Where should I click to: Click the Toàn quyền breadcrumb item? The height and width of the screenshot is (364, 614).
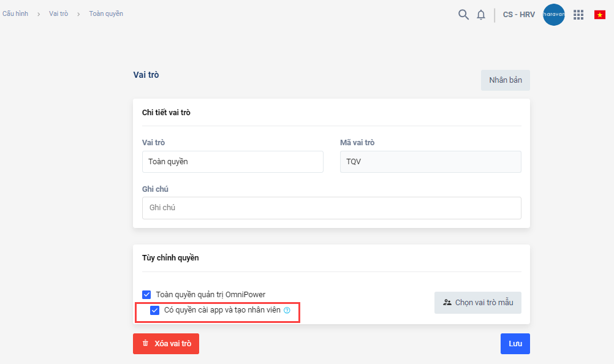(x=106, y=13)
